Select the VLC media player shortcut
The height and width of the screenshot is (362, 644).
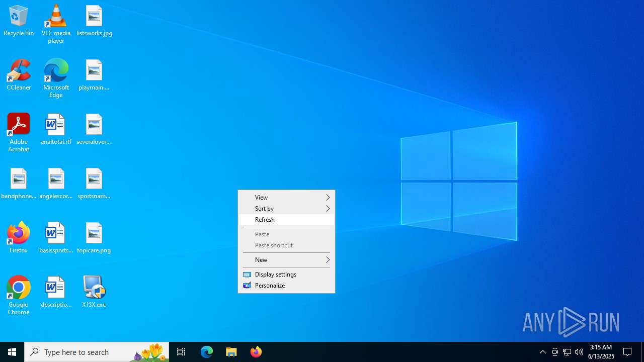click(56, 24)
